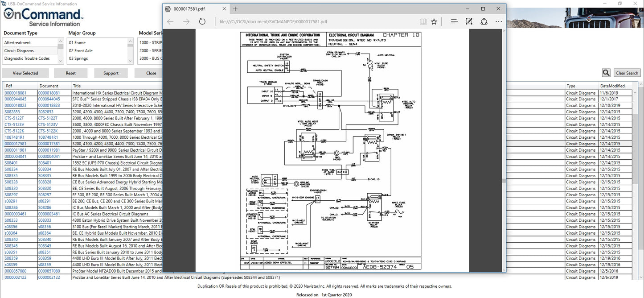Reload the PDF using the refresh icon
Image resolution: width=644 pixels, height=298 pixels.
(202, 21)
